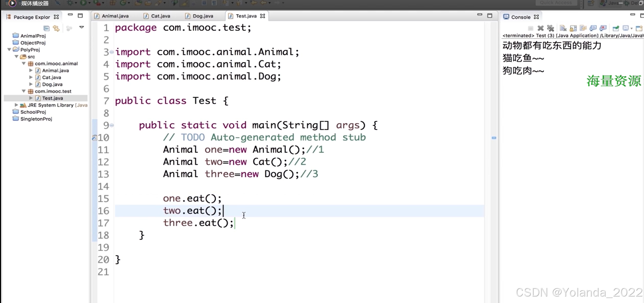This screenshot has width=644, height=303.
Task: Select the Package Explorer tab
Action: (32, 17)
